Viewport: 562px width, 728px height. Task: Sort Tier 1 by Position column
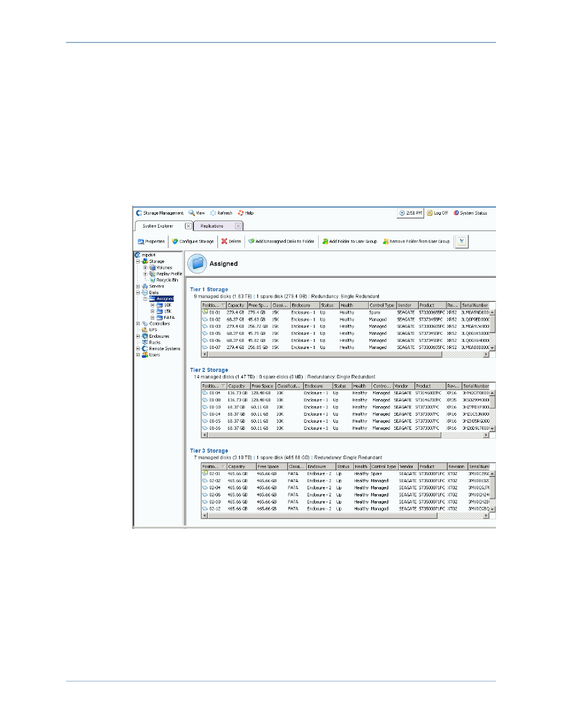(213, 305)
